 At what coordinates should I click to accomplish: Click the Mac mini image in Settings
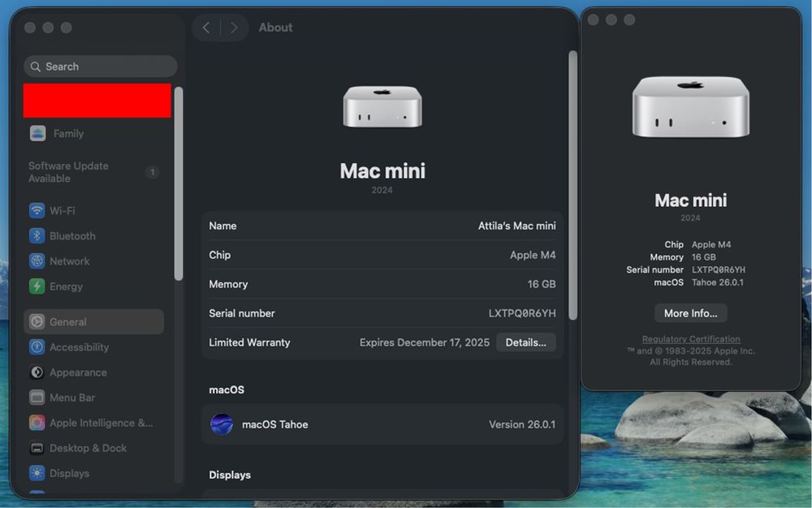tap(382, 107)
